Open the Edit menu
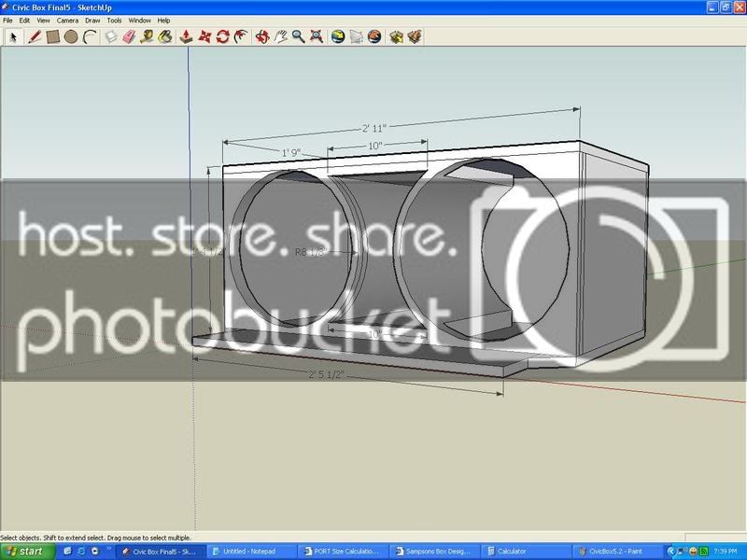 click(x=24, y=21)
